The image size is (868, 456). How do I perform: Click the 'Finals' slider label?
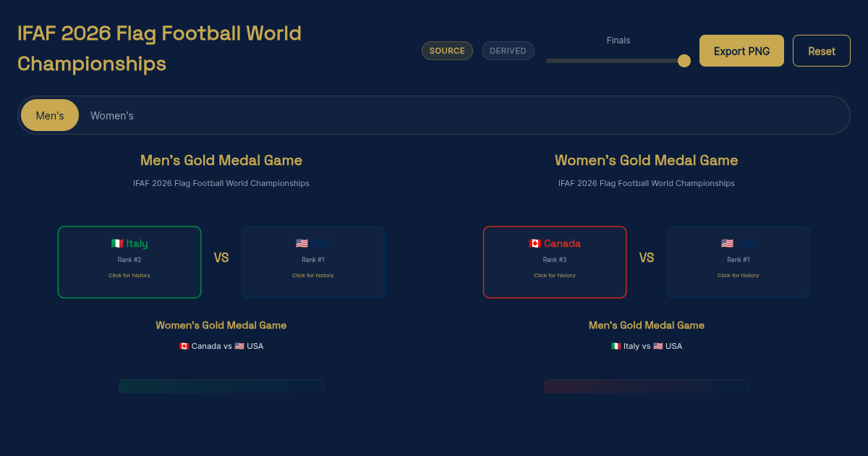(618, 41)
